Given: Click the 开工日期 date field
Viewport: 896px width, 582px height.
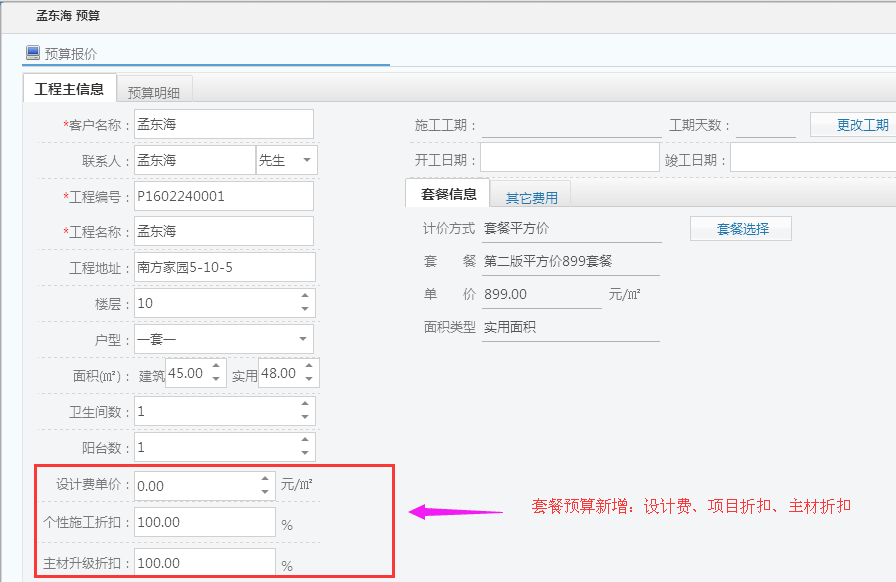Looking at the screenshot, I should [569, 158].
